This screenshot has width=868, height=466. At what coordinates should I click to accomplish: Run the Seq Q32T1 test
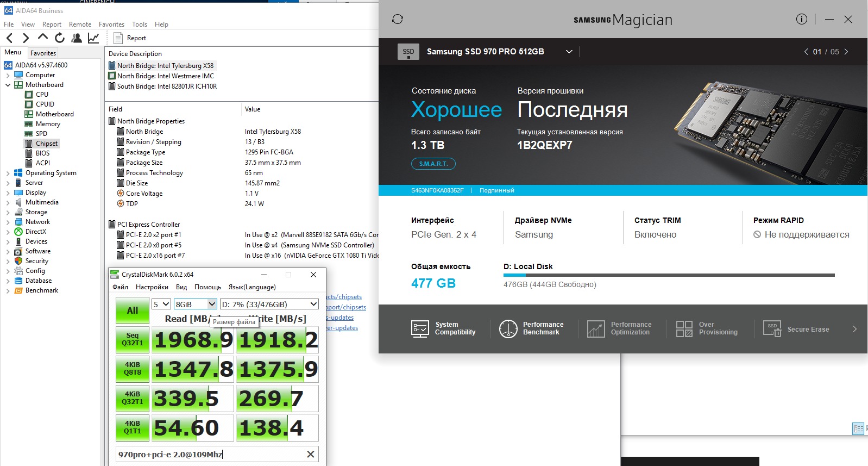pyautogui.click(x=133, y=339)
